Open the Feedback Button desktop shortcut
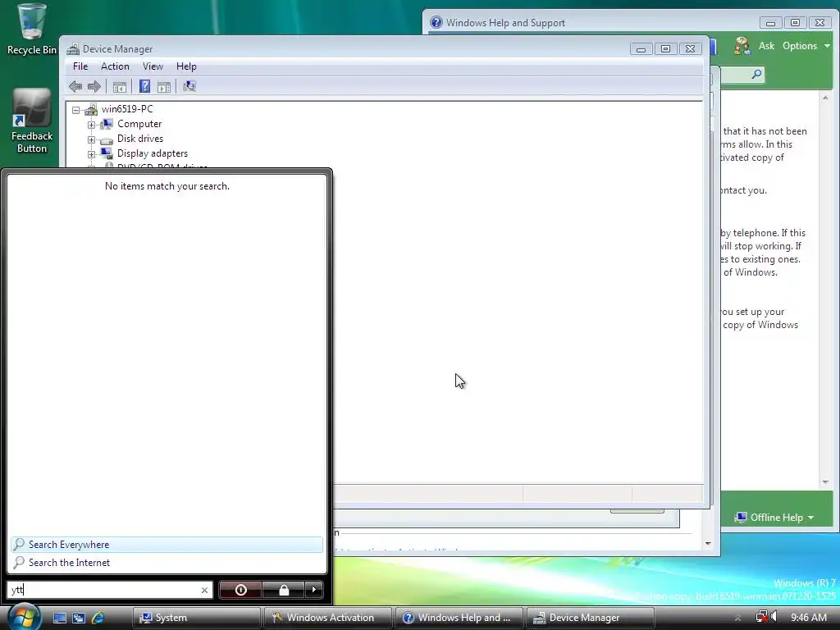Screen dimensions: 840x630 (x=32, y=121)
